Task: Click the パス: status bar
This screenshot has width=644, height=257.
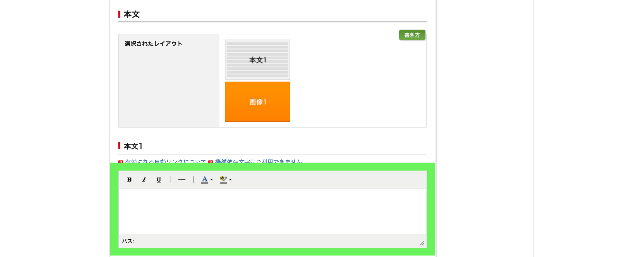Action: pyautogui.click(x=128, y=241)
